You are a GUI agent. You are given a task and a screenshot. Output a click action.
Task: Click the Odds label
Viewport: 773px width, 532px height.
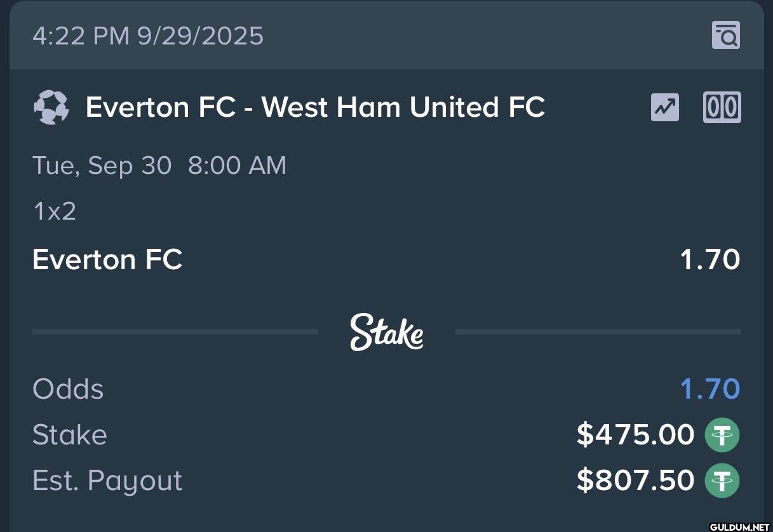pos(68,389)
